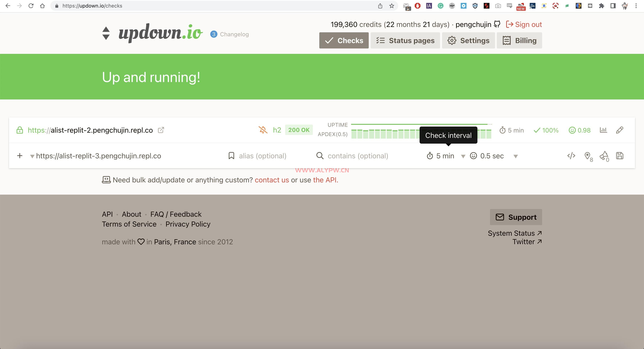Open the Settings tab

(x=468, y=40)
